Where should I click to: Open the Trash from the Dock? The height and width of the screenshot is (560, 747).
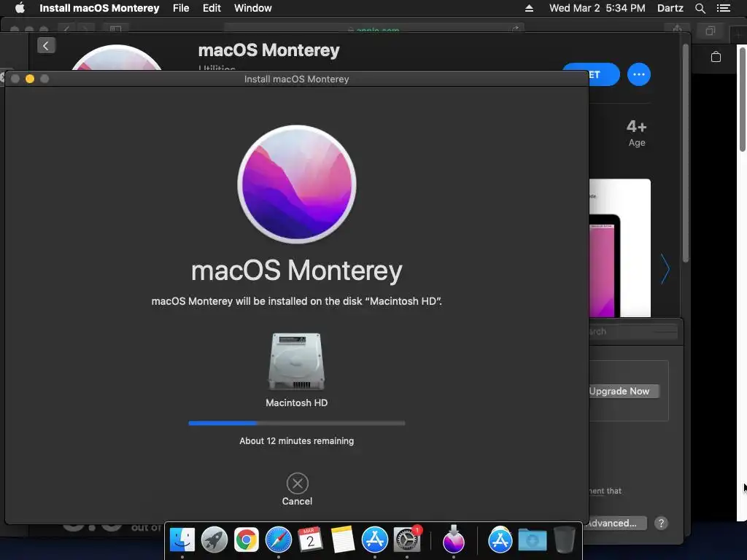coord(565,540)
